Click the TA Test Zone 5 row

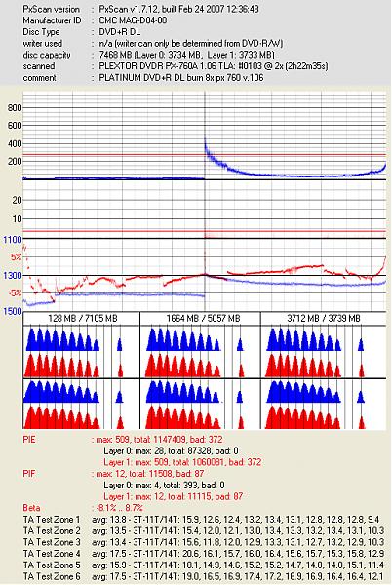click(x=204, y=565)
